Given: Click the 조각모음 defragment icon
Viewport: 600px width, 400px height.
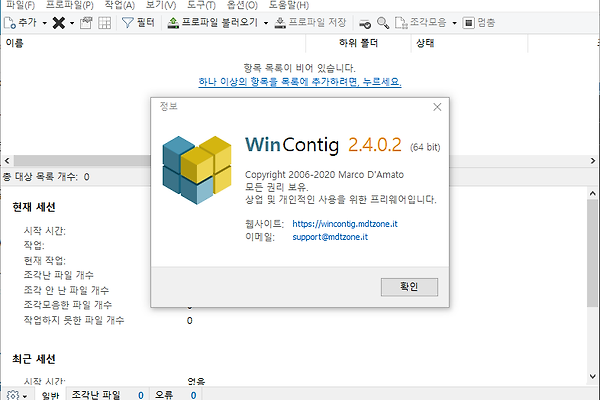Looking at the screenshot, I should pos(401,23).
